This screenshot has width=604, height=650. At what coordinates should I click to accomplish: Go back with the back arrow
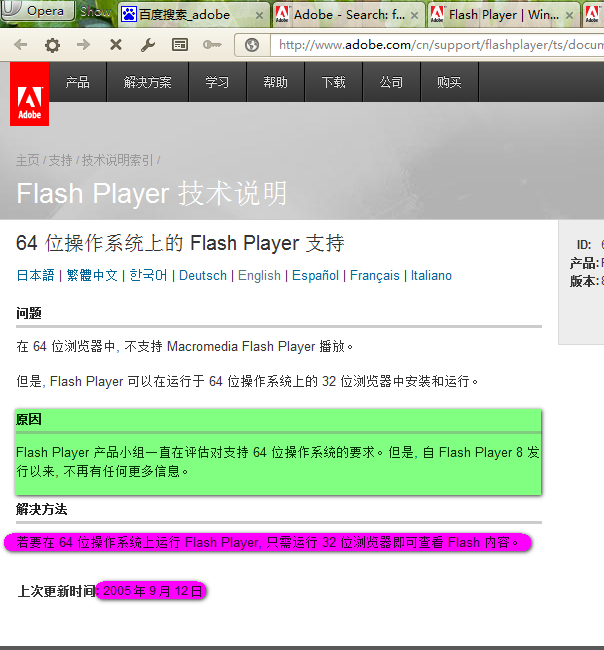tap(20, 44)
